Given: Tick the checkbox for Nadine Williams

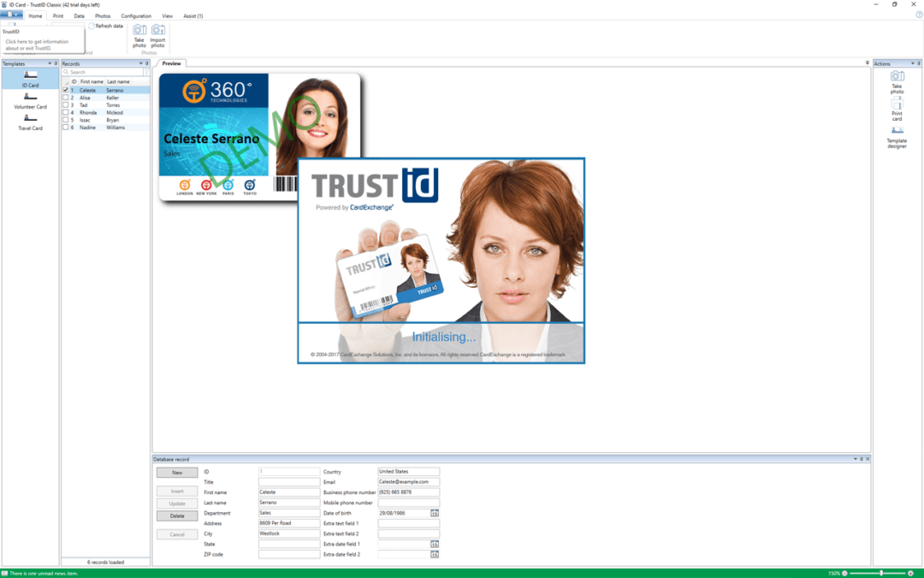Looking at the screenshot, I should point(66,128).
